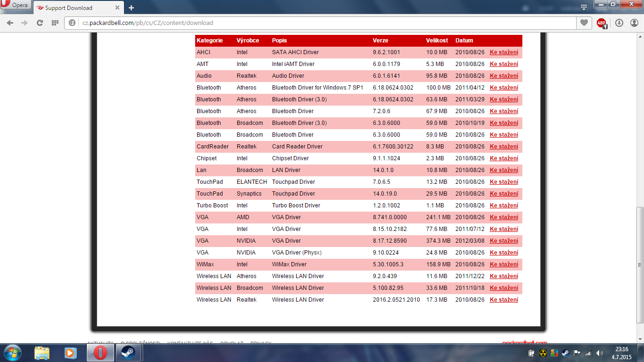This screenshot has width=644, height=362.
Task: Open the Adblock Plus extension
Action: click(602, 23)
